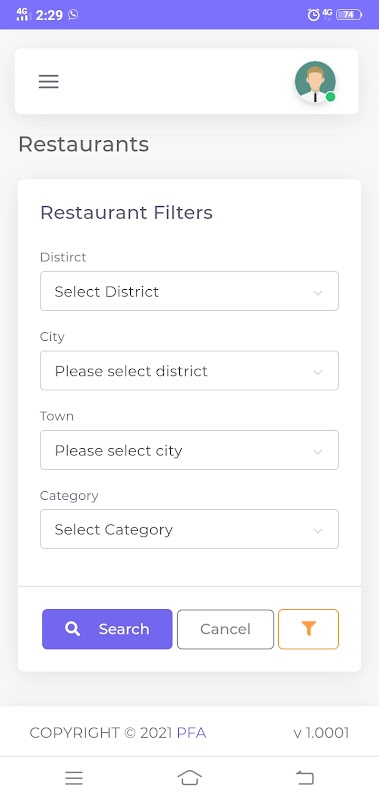
Task: Tap the magnifier icon in Search button
Action: tap(72, 629)
